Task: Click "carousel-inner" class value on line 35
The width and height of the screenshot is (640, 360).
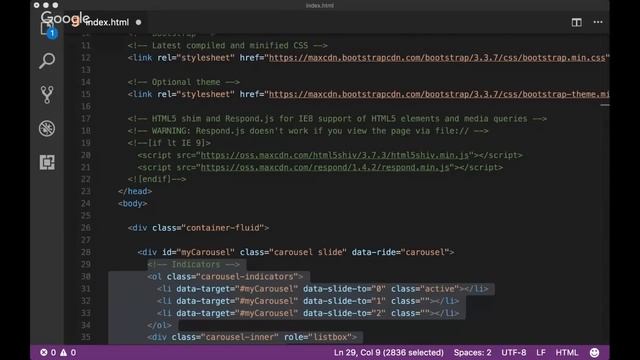Action: (240, 337)
